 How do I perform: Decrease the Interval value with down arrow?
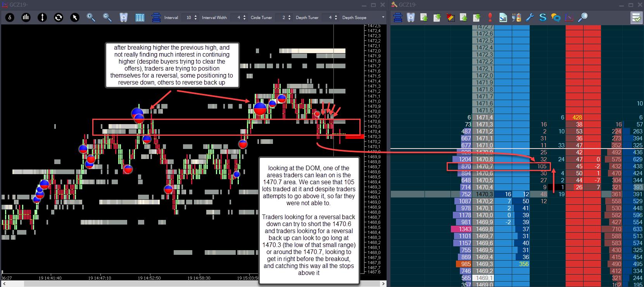tap(195, 19)
